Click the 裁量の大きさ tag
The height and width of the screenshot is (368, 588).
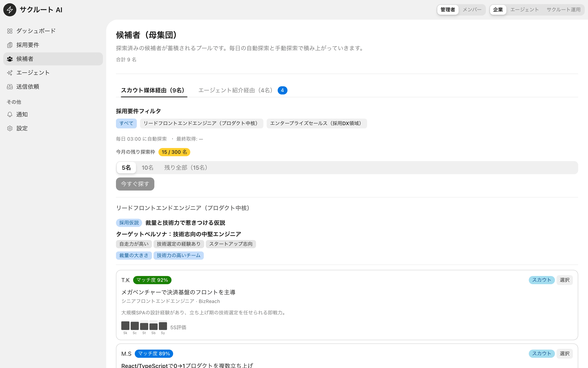click(134, 256)
